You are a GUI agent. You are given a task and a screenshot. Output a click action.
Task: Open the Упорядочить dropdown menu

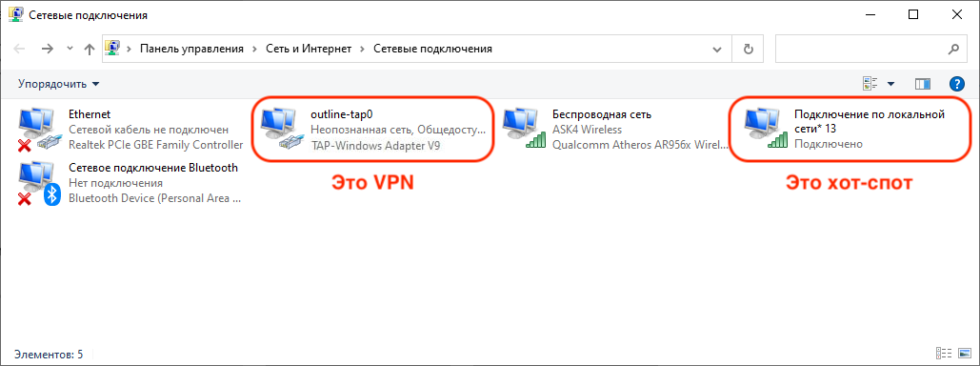59,83
